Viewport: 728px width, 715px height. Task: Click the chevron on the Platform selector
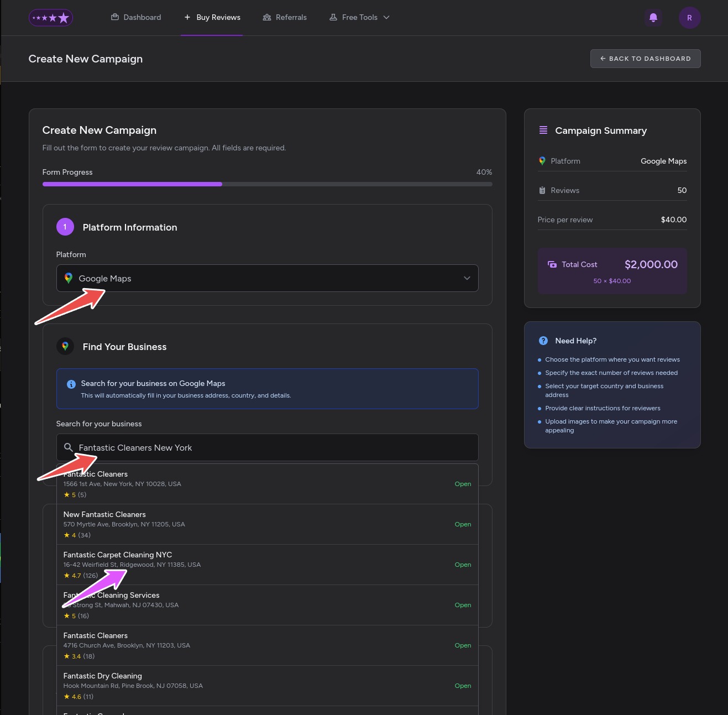467,278
